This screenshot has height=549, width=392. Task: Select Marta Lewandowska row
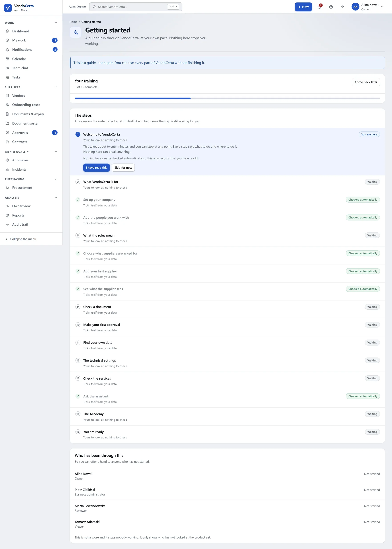(227, 508)
